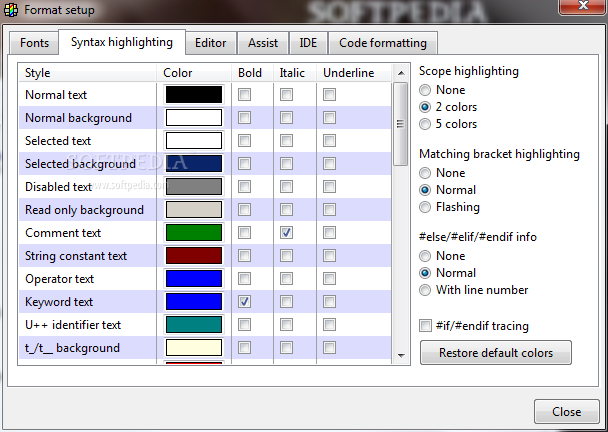Open the Normal background color swatch
Screen dimensions: 608x432
[x=194, y=118]
